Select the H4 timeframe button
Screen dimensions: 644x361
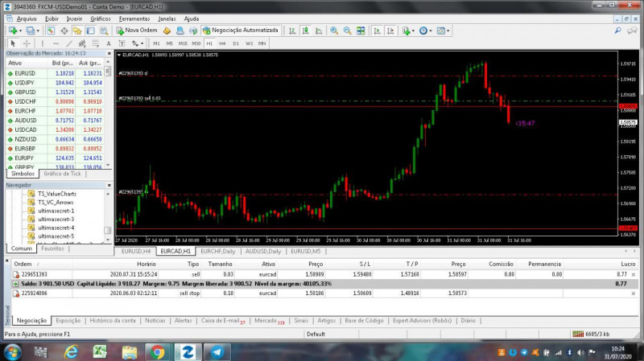pos(222,43)
